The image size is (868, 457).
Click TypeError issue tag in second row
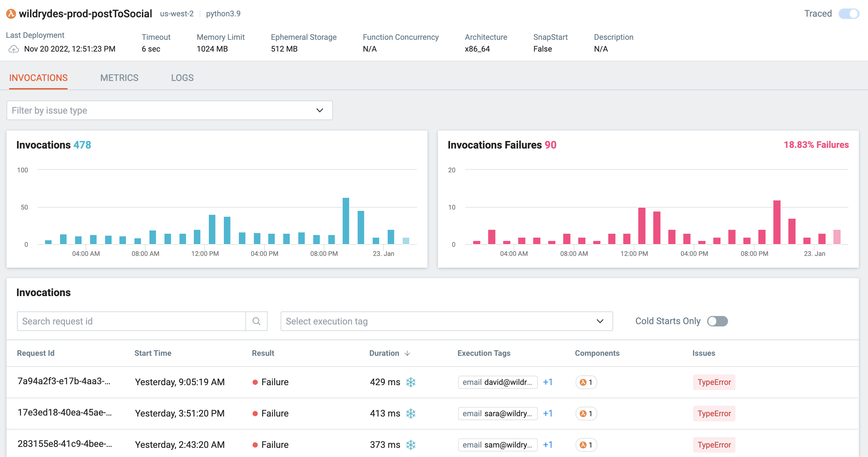pyautogui.click(x=714, y=414)
